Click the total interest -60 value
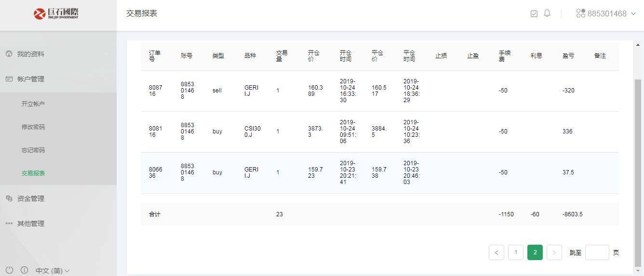This screenshot has width=644, height=276. click(535, 214)
